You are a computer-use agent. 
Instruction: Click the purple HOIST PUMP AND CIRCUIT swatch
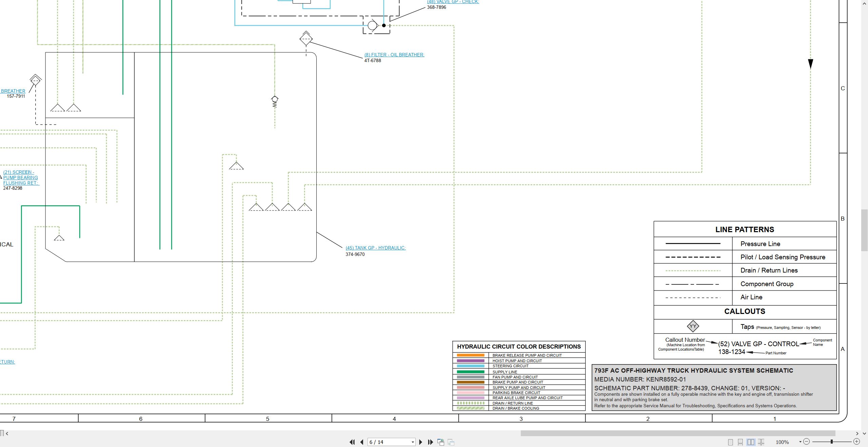pos(471,361)
